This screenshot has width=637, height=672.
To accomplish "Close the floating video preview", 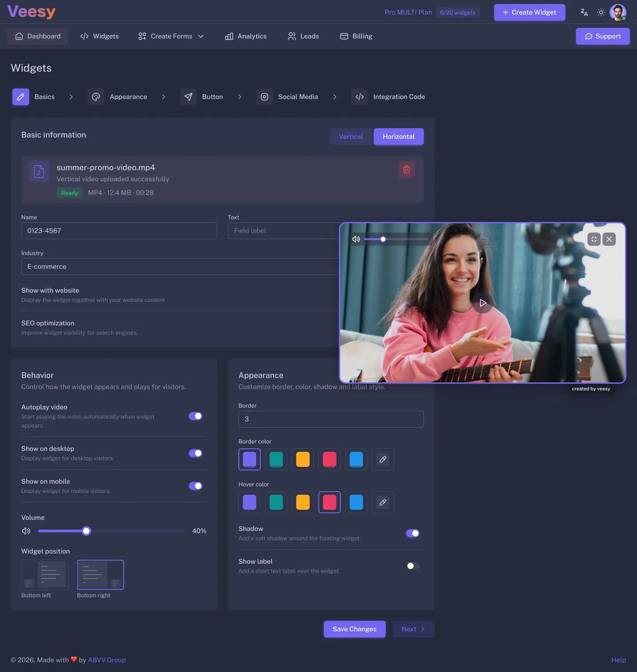I will coord(609,239).
